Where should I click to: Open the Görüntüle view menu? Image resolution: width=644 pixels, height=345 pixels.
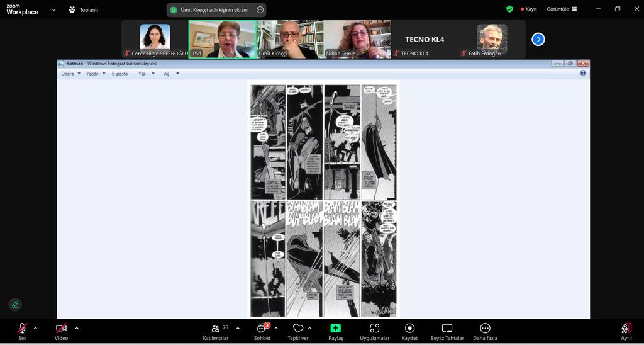[562, 9]
